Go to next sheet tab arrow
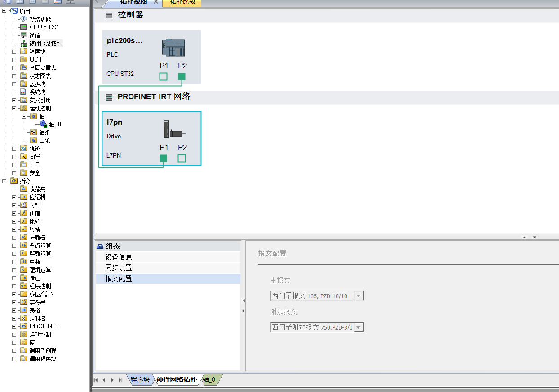This screenshot has width=559, height=392. (112, 380)
